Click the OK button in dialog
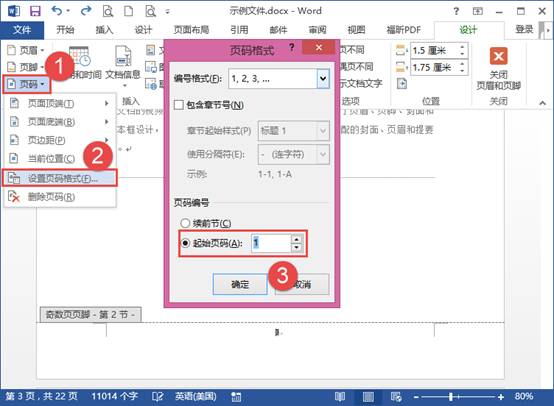The image size is (554, 406). click(x=240, y=284)
